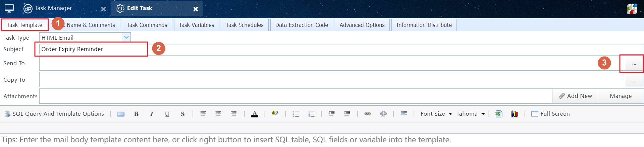The height and width of the screenshot is (147, 644).
Task: Apply italic formatting
Action: (152, 114)
